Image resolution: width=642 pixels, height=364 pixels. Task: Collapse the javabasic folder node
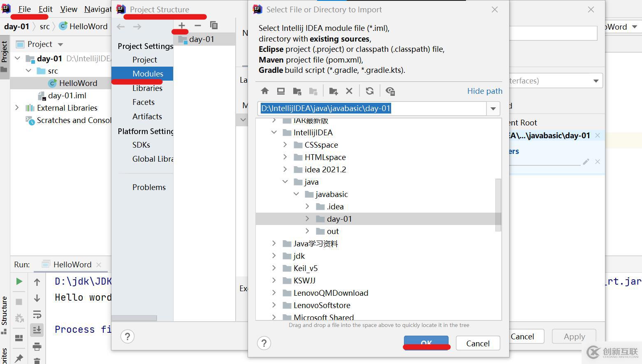(296, 194)
